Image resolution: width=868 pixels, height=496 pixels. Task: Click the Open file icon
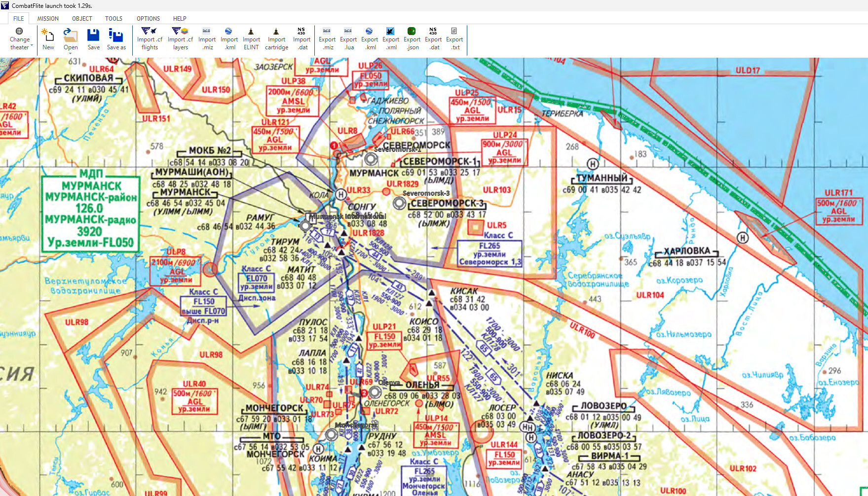point(71,39)
